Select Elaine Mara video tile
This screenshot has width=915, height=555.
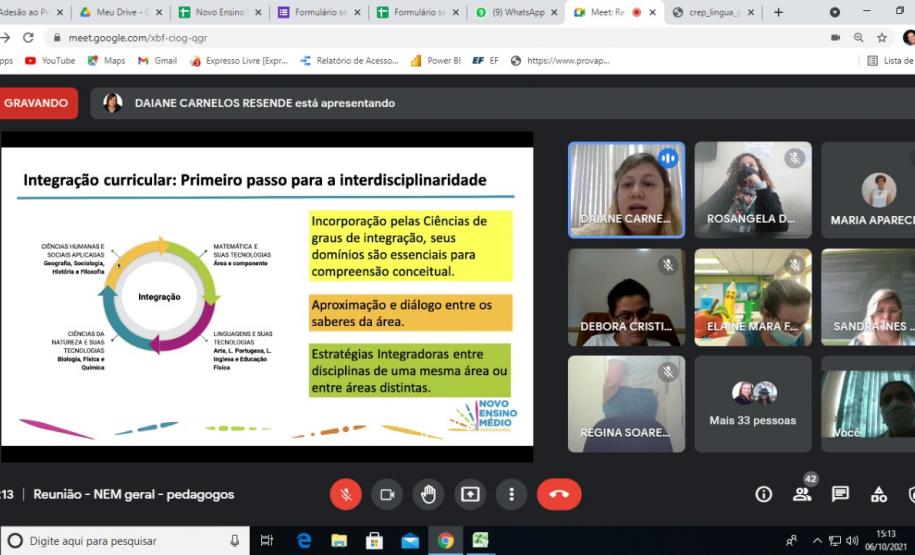pos(753,297)
